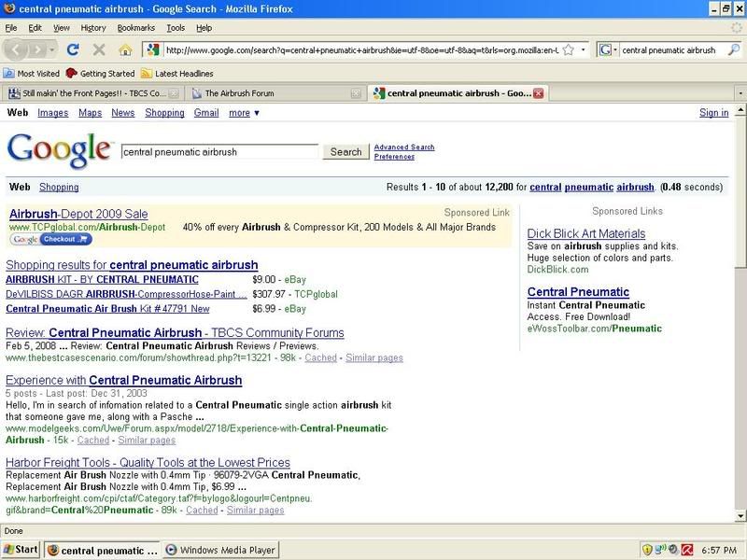The height and width of the screenshot is (560, 747).
Task: Open the View menu
Action: pos(62,28)
